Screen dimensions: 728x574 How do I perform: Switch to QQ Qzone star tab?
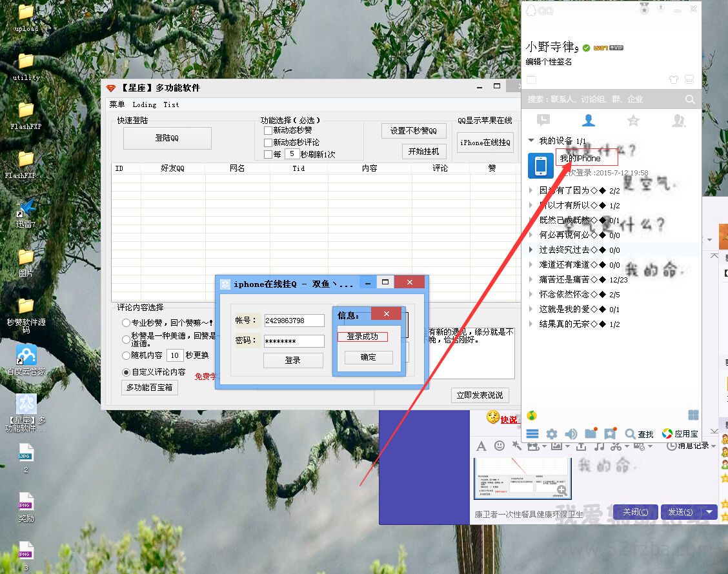[633, 121]
